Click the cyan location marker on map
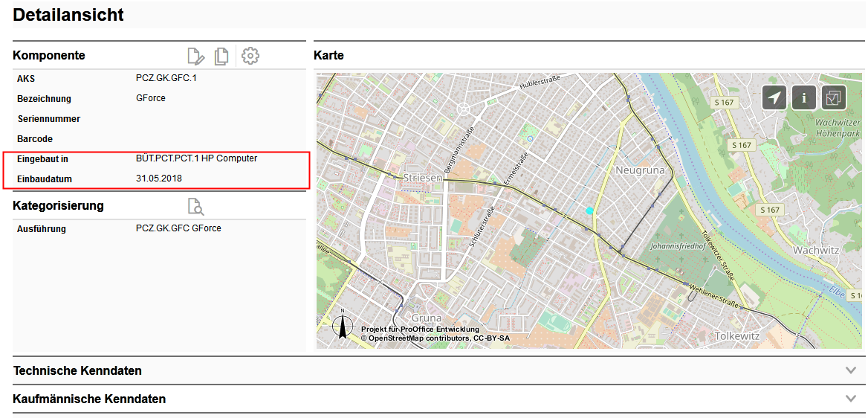Viewport: 868px width, 418px height. 590,210
